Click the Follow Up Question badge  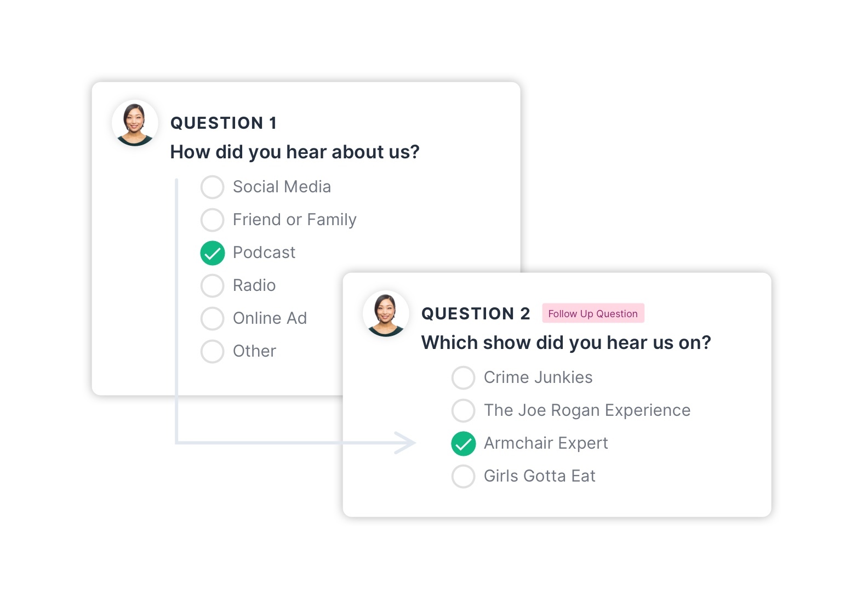[593, 313]
